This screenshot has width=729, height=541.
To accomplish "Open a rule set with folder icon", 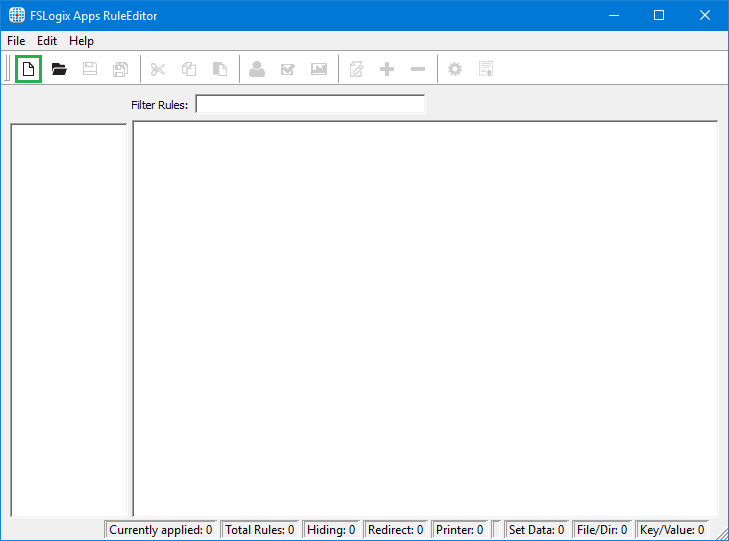I will click(x=59, y=69).
